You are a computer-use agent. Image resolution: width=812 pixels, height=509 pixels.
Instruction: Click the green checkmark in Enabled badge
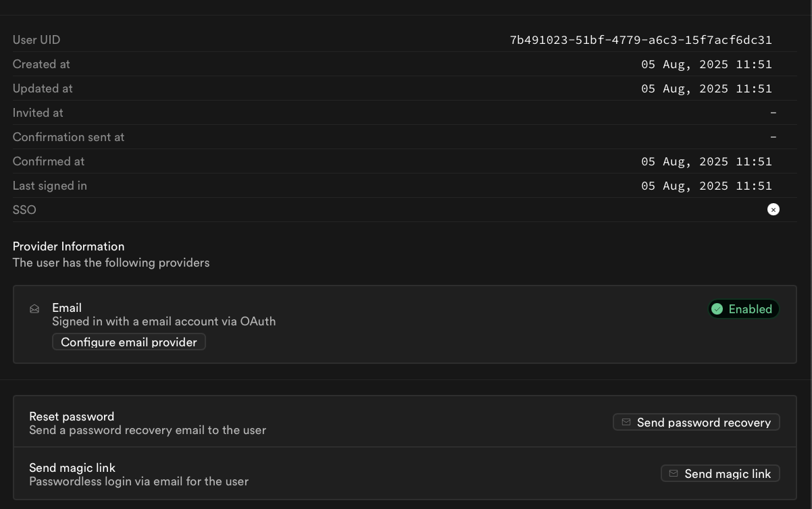717,309
